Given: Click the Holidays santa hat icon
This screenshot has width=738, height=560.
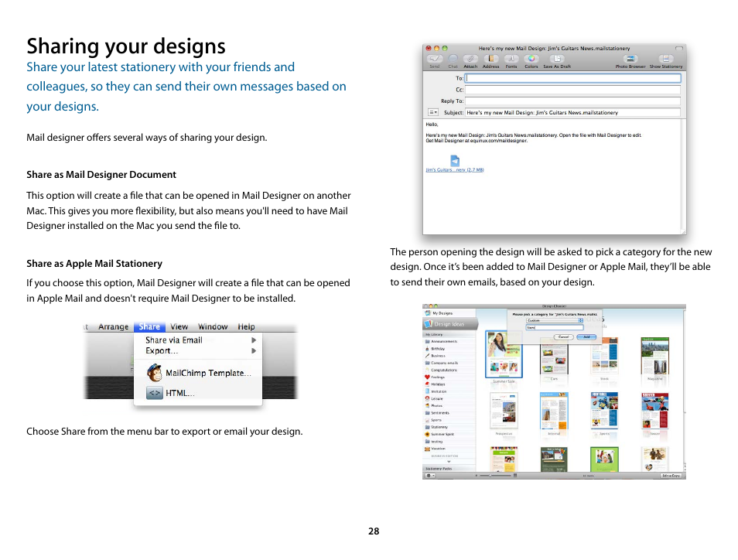Looking at the screenshot, I should point(427,384).
